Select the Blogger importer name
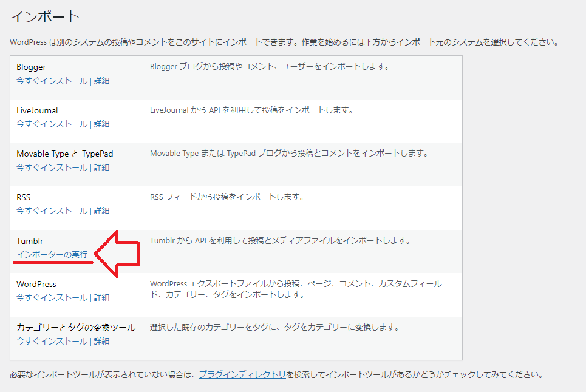Image resolution: width=586 pixels, height=392 pixels. 31,67
